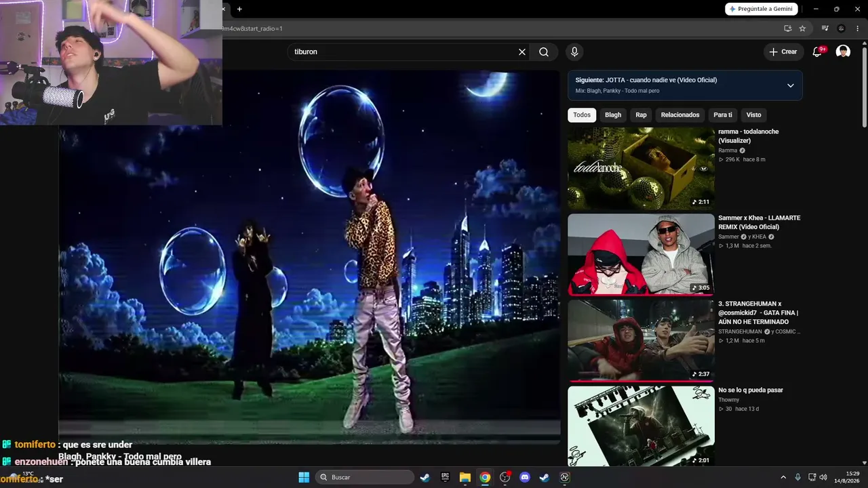Viewport: 868px width, 488px height.
Task: Open the Ramma channel name
Action: 728,150
